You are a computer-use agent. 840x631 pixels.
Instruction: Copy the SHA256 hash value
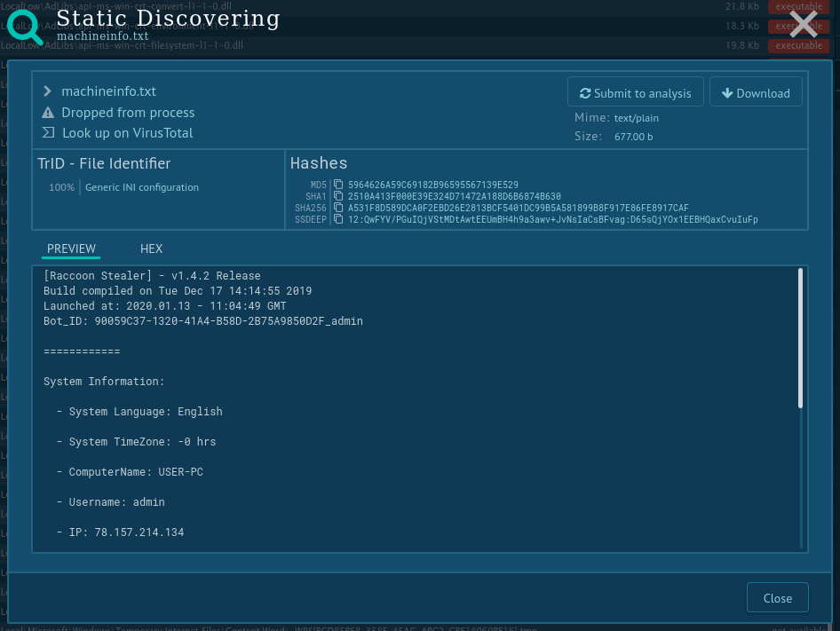point(338,209)
